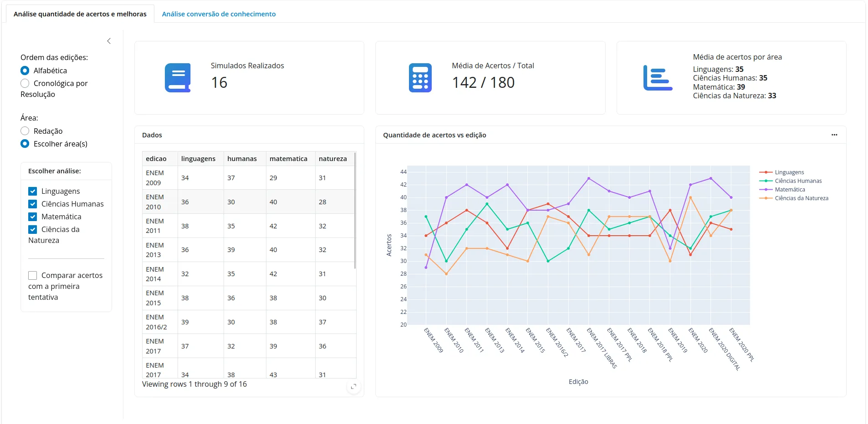
Task: Click the book icon for Simulados Realizados
Action: pos(178,78)
